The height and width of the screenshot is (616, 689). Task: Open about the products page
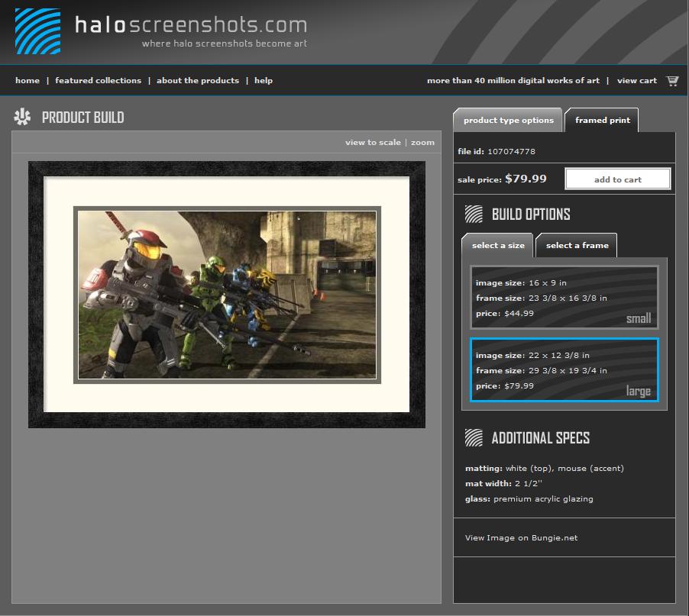198,80
